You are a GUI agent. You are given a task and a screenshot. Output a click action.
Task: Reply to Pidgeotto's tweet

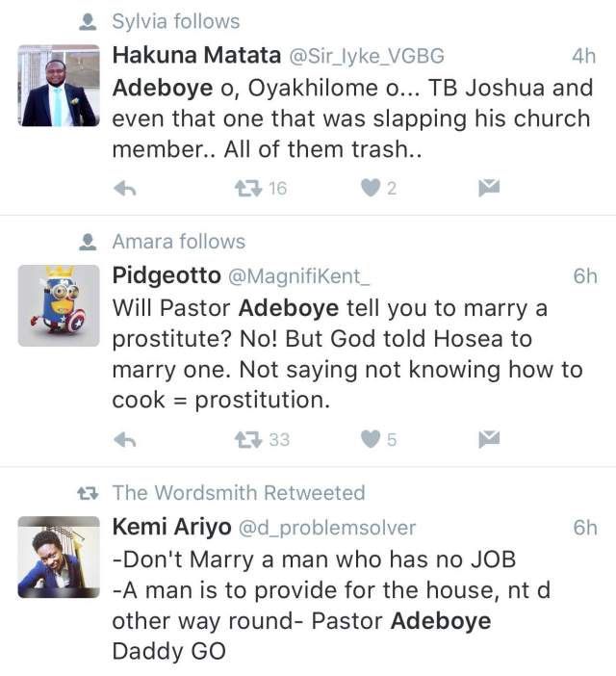click(x=124, y=440)
